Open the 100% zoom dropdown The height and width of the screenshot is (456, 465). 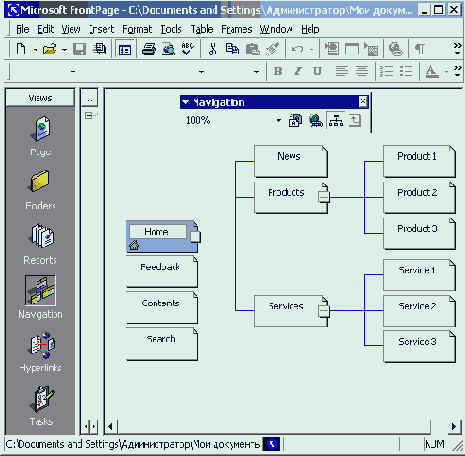coord(279,120)
